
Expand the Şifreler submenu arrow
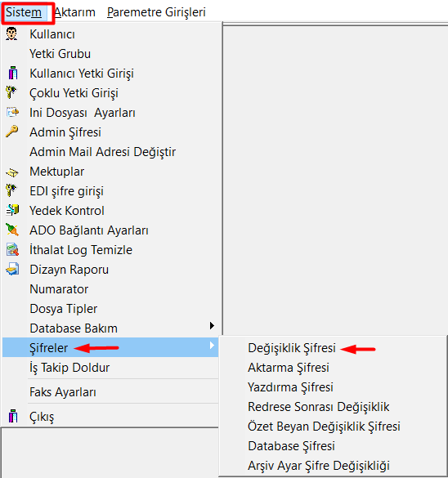click(212, 346)
